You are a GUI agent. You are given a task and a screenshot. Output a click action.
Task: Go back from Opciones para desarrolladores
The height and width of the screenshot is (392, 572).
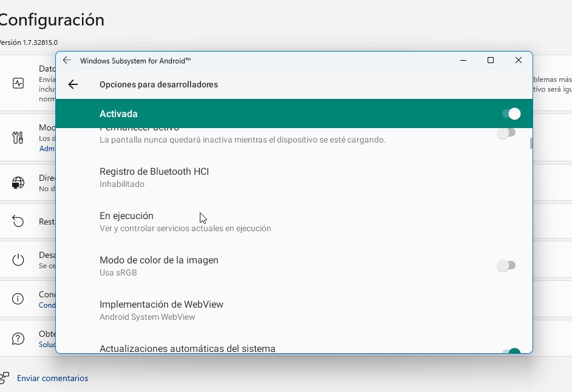click(x=73, y=84)
